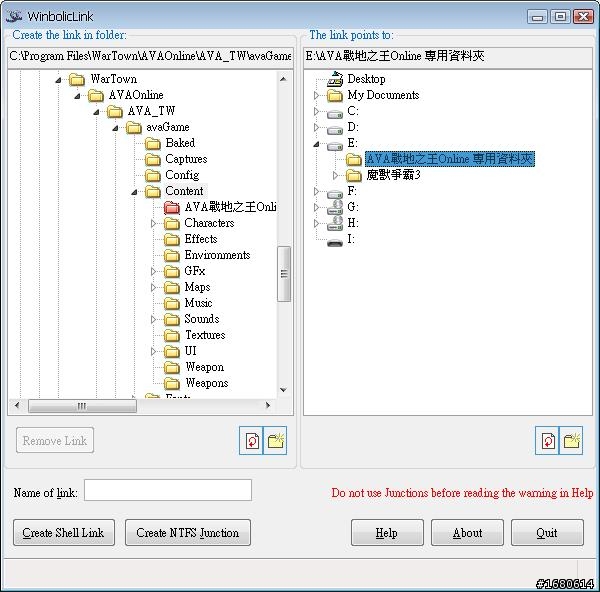Click the My Documents folder icon
This screenshot has height=592, width=600.
point(335,95)
